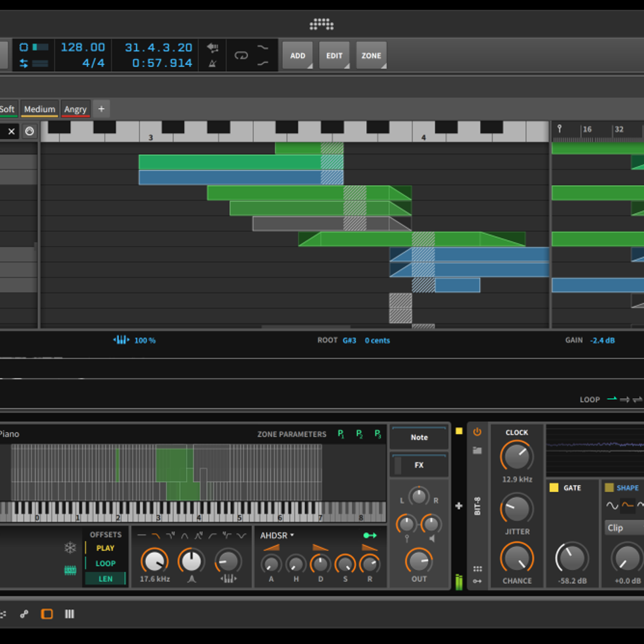Screen dimensions: 644x644
Task: Toggle the yellow GATE enable square
Action: tap(554, 487)
